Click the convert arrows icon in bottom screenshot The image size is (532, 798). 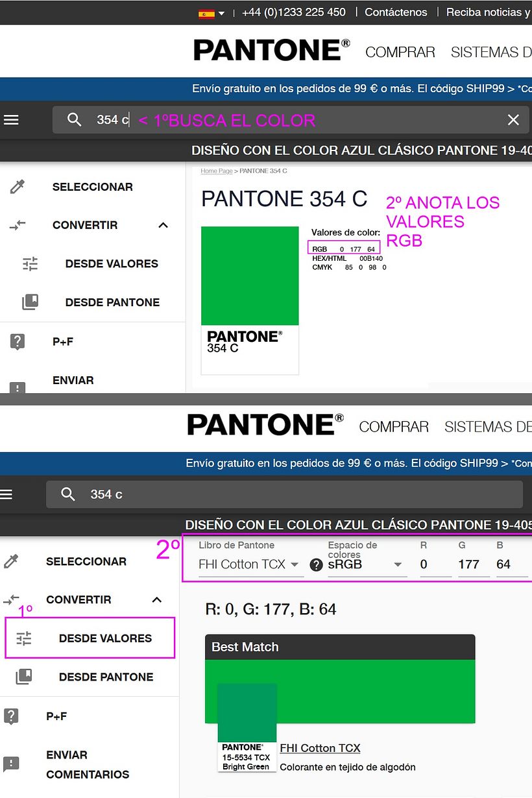11,600
